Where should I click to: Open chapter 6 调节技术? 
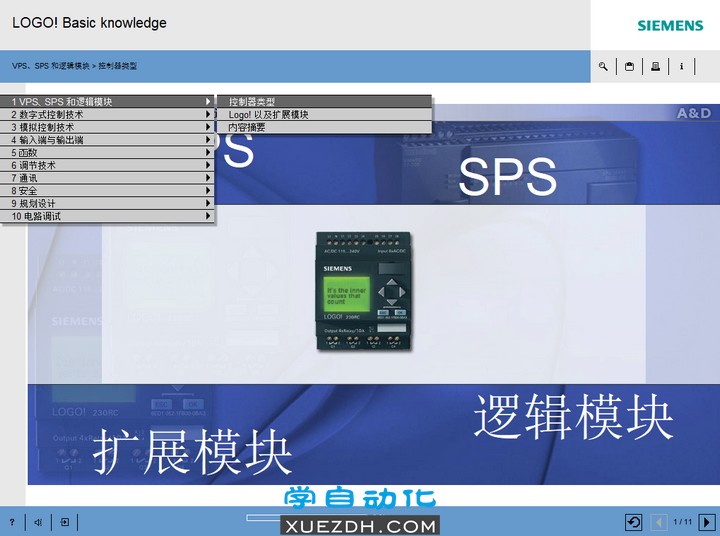(x=107, y=165)
